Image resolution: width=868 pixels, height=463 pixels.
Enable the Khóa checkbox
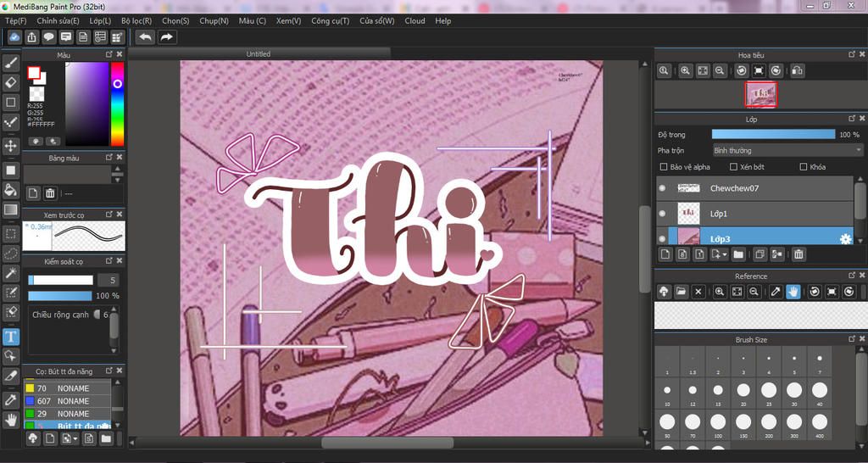804,167
